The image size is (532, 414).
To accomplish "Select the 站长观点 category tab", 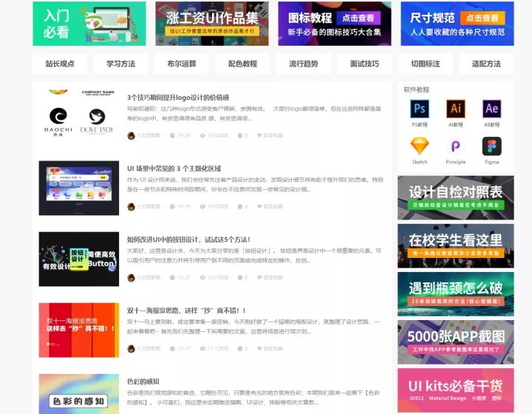I will coord(60,64).
